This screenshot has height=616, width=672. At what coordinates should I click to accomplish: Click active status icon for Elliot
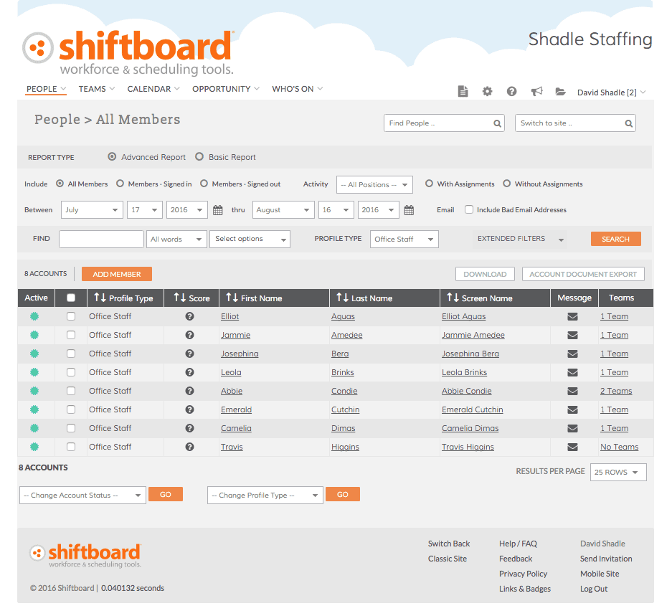coord(34,316)
